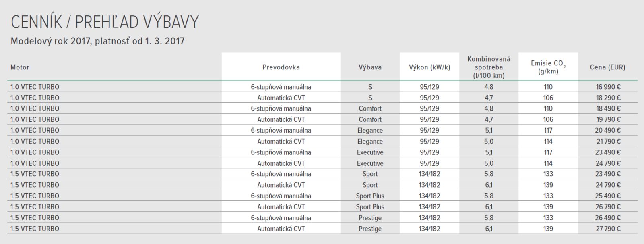Image resolution: width=644 pixels, height=244 pixels.
Task: Select the Kombinovaná spotreba column header
Action: (489, 67)
